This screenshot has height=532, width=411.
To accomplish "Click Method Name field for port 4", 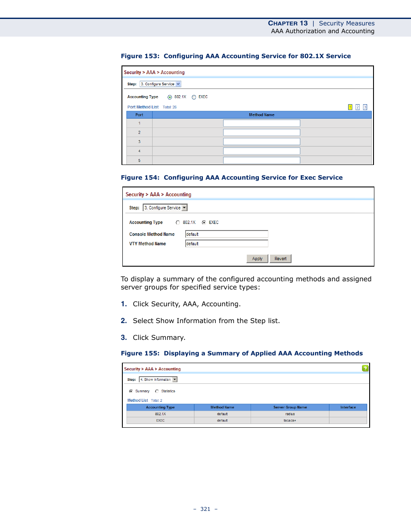I will [262, 151].
